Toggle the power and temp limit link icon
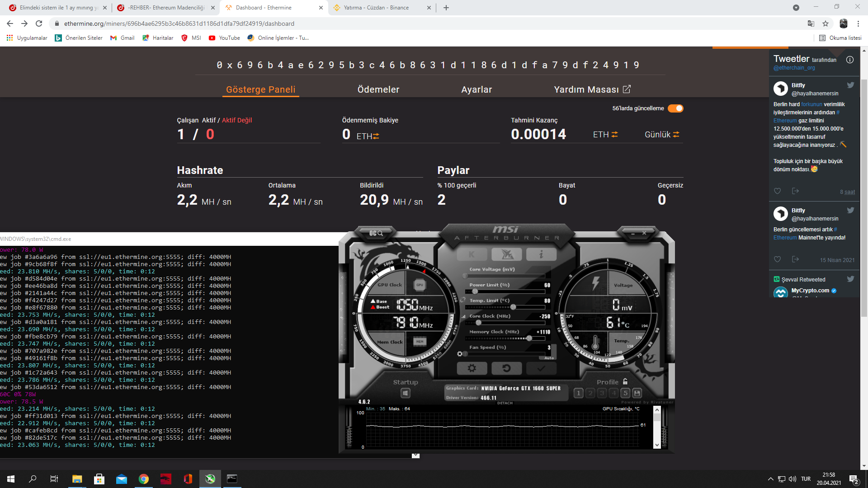This screenshot has width=868, height=488. [463, 300]
